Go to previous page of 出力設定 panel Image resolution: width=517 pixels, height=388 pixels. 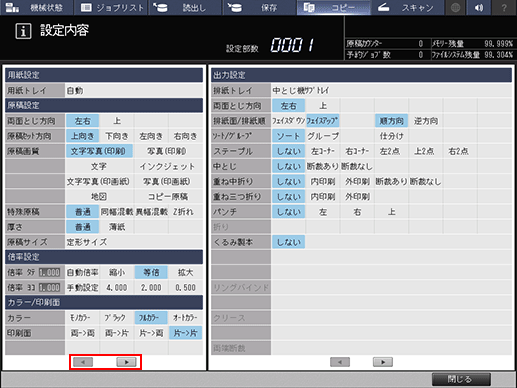click(x=340, y=362)
